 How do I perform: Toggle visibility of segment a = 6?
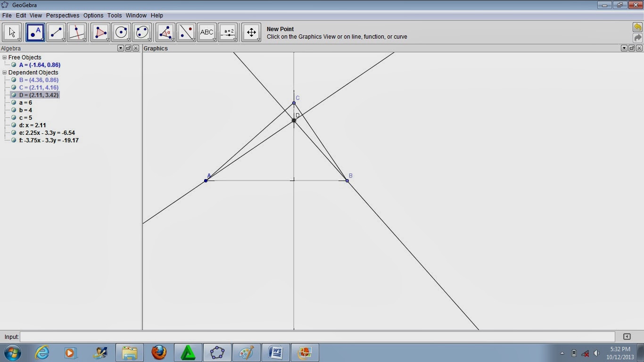(14, 102)
